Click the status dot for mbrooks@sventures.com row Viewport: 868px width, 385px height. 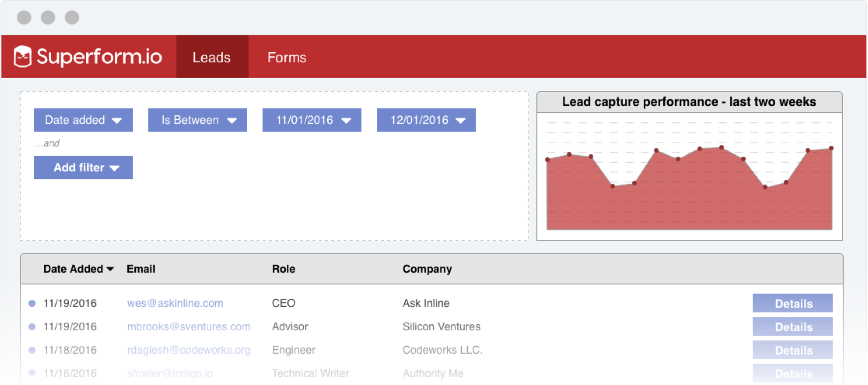32,327
